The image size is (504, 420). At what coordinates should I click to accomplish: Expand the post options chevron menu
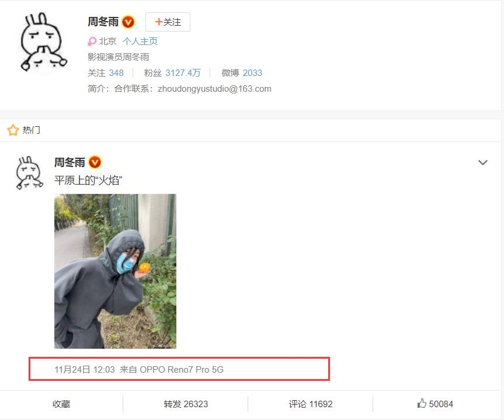click(x=483, y=162)
